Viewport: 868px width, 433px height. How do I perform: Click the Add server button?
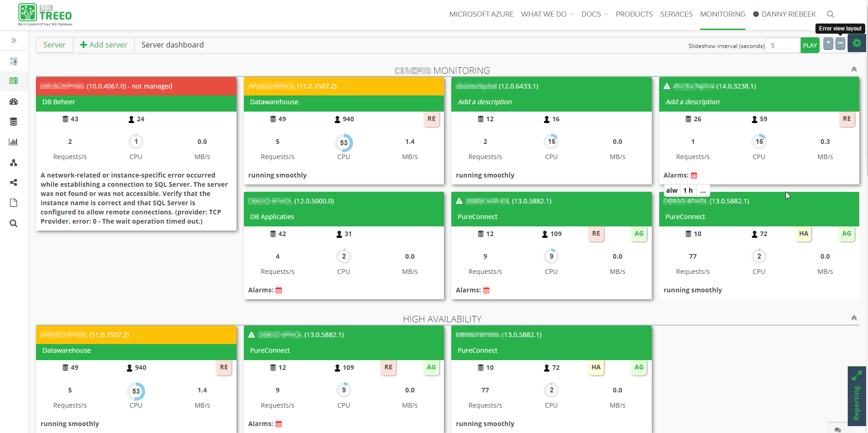[x=104, y=44]
